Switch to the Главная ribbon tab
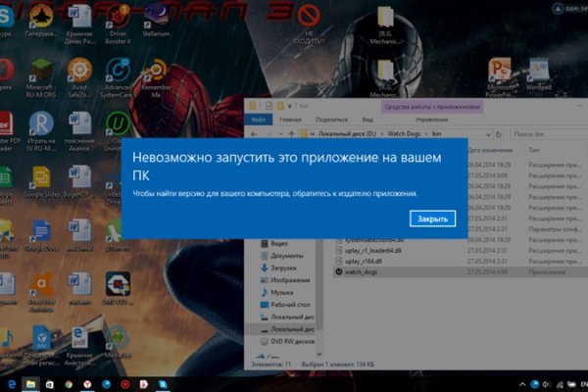This screenshot has width=588, height=392. [291, 118]
